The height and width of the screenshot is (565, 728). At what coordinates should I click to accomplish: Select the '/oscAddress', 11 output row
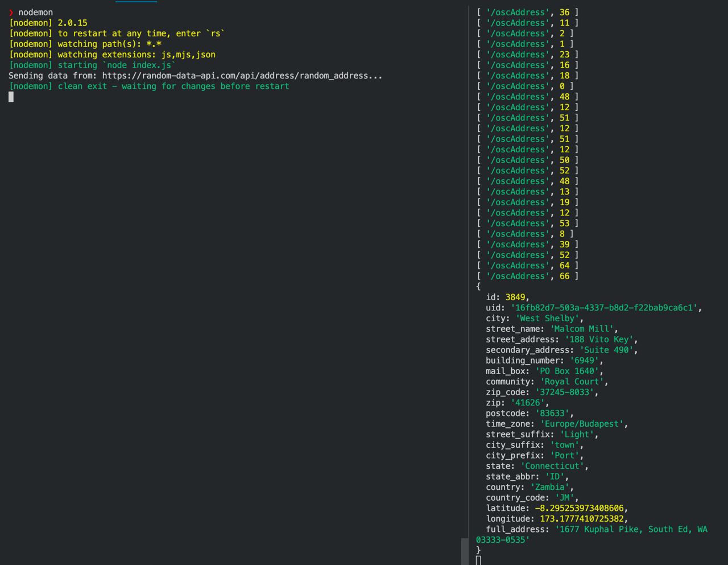tap(527, 23)
